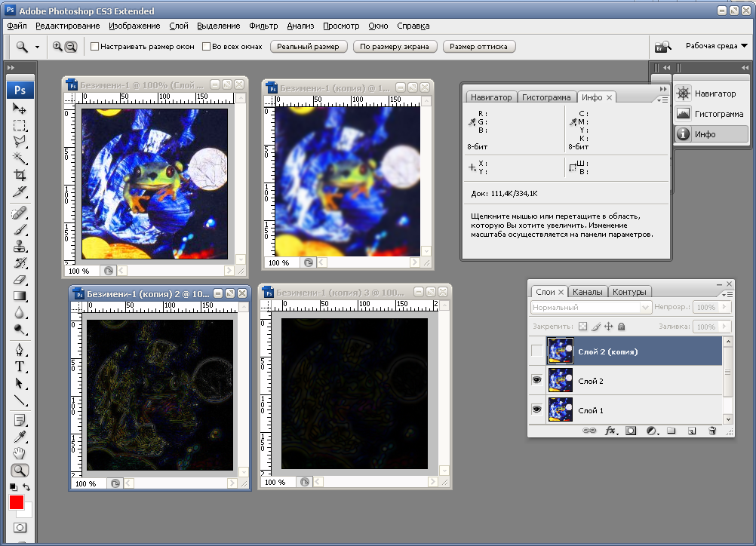Open the 'Рабочая среда' workspace dropdown
This screenshot has width=756, height=546.
tap(717, 46)
